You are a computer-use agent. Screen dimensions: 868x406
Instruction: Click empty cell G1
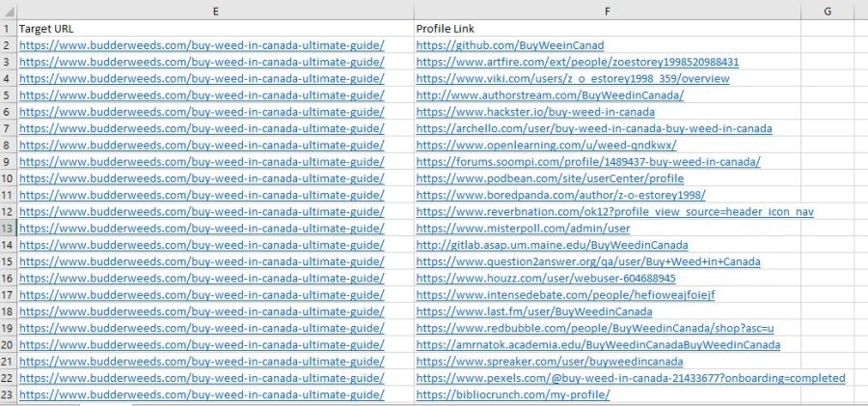827,29
